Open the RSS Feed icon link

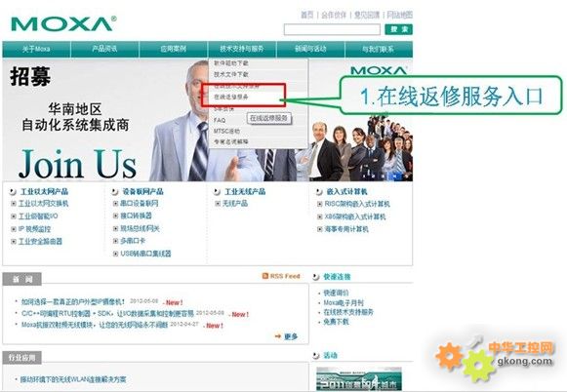pos(265,276)
